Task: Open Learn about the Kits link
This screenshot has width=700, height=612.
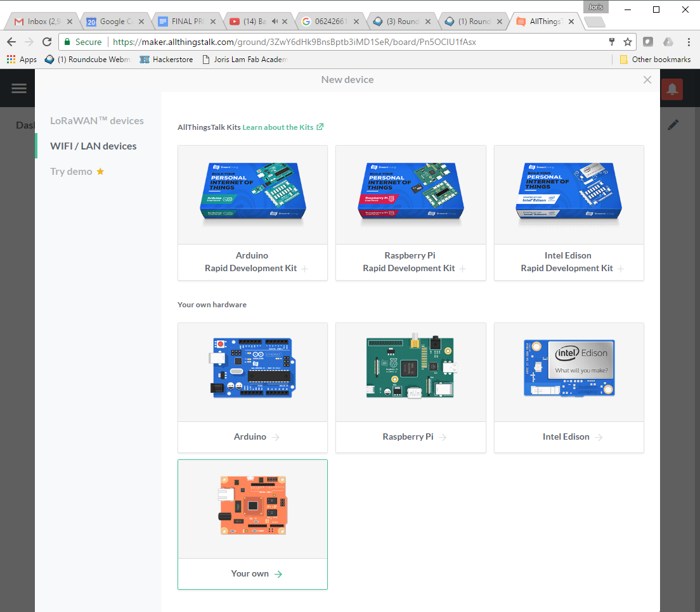Action: 278,127
